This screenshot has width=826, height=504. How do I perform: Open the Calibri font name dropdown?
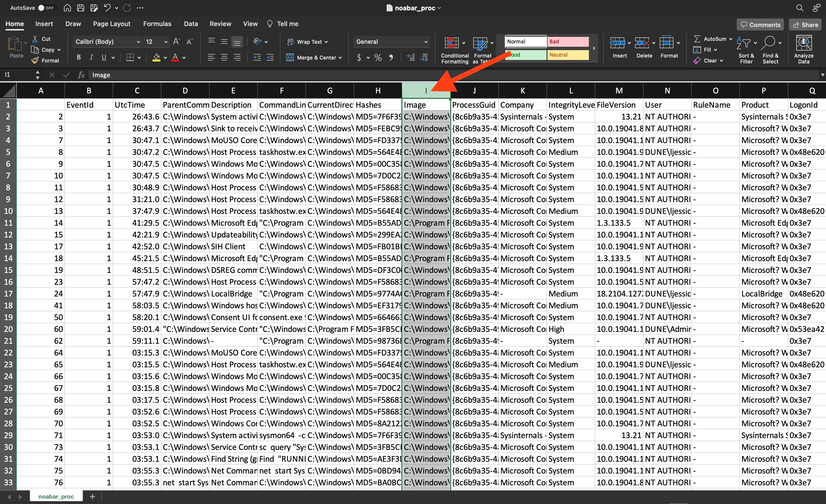tap(138, 42)
